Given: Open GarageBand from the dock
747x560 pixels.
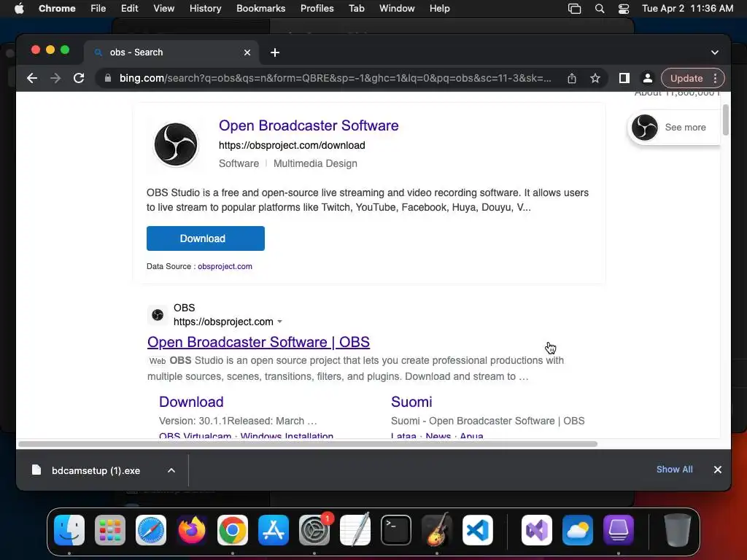Looking at the screenshot, I should 437,530.
